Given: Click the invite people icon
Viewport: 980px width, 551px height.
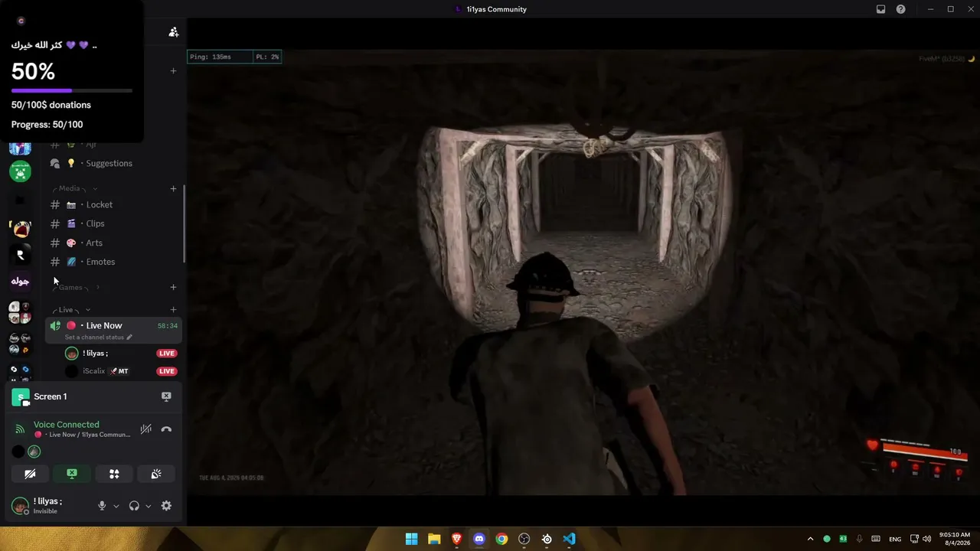Looking at the screenshot, I should click(174, 32).
